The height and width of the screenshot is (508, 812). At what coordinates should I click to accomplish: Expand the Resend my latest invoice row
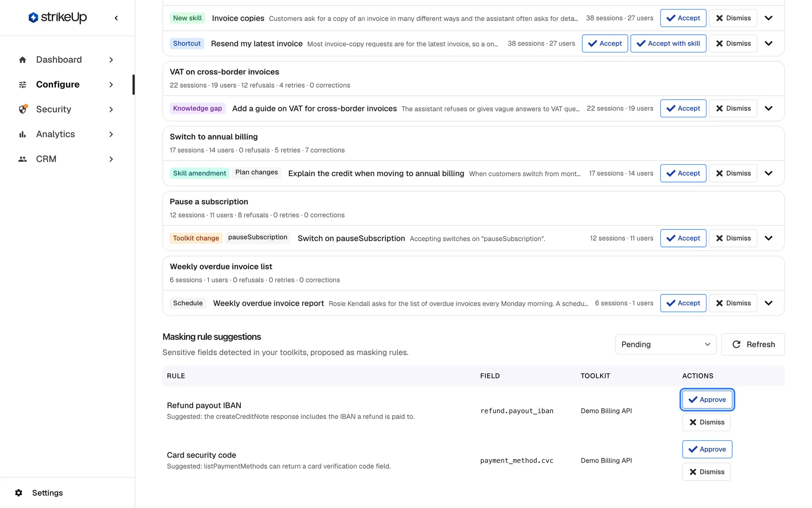769,43
